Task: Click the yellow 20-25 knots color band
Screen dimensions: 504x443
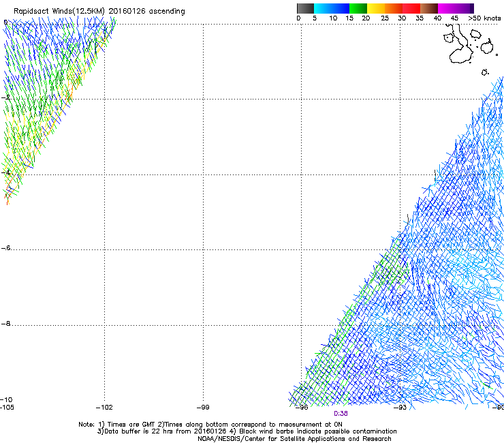Action: (x=376, y=8)
